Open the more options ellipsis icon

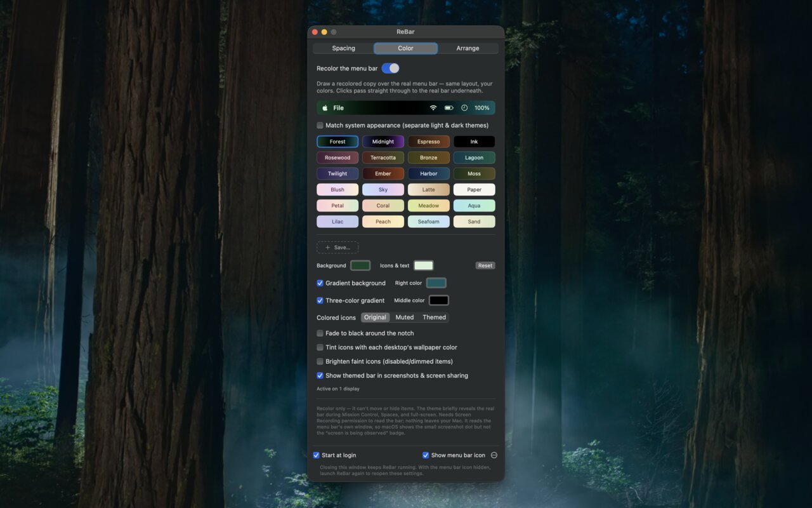(494, 455)
